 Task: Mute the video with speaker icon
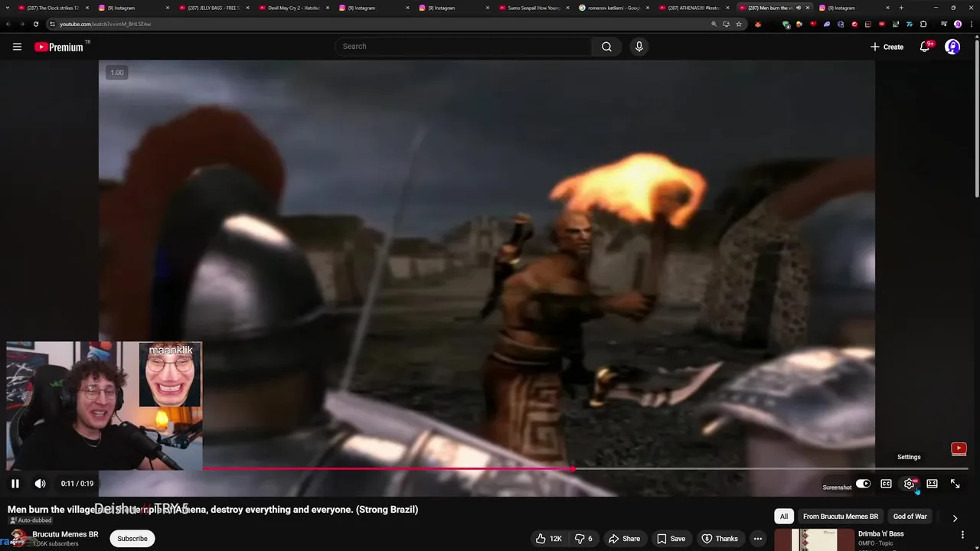click(x=41, y=484)
